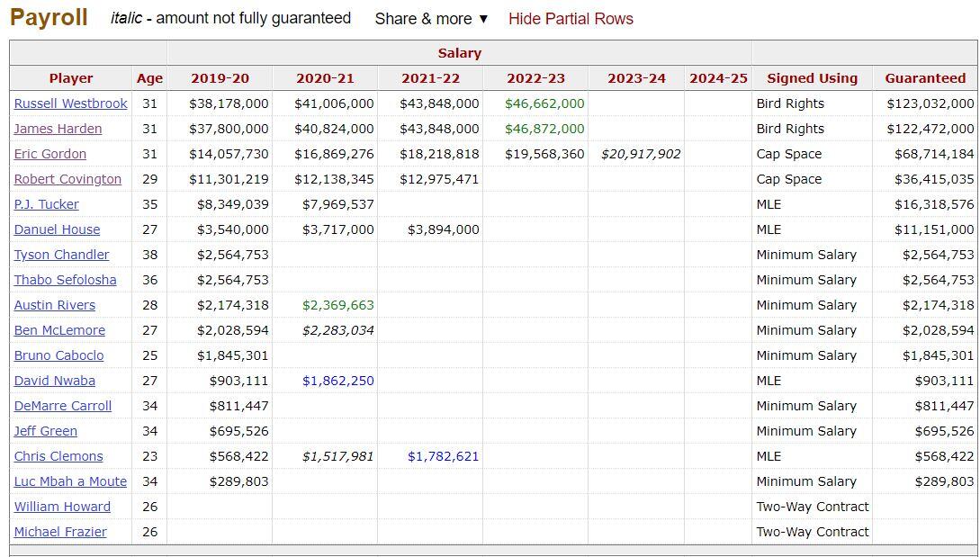Open Chris Clemons' player page

point(58,456)
